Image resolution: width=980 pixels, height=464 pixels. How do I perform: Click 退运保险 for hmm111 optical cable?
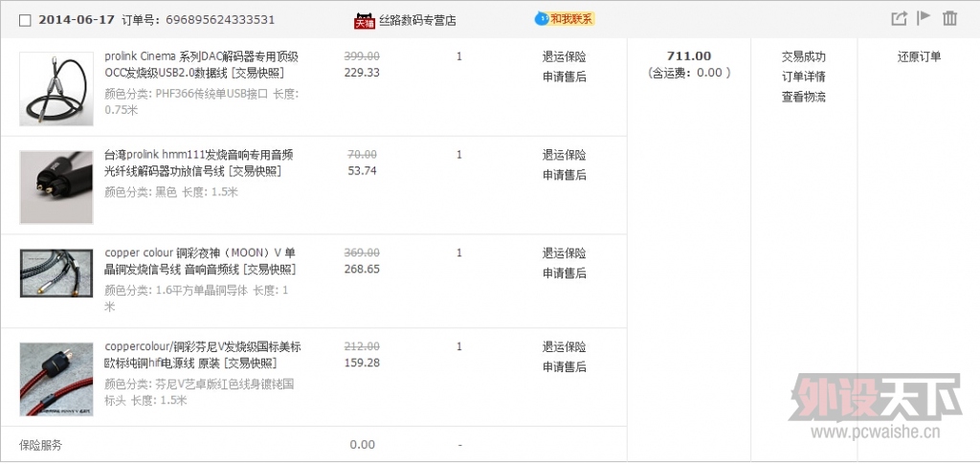pyautogui.click(x=565, y=155)
